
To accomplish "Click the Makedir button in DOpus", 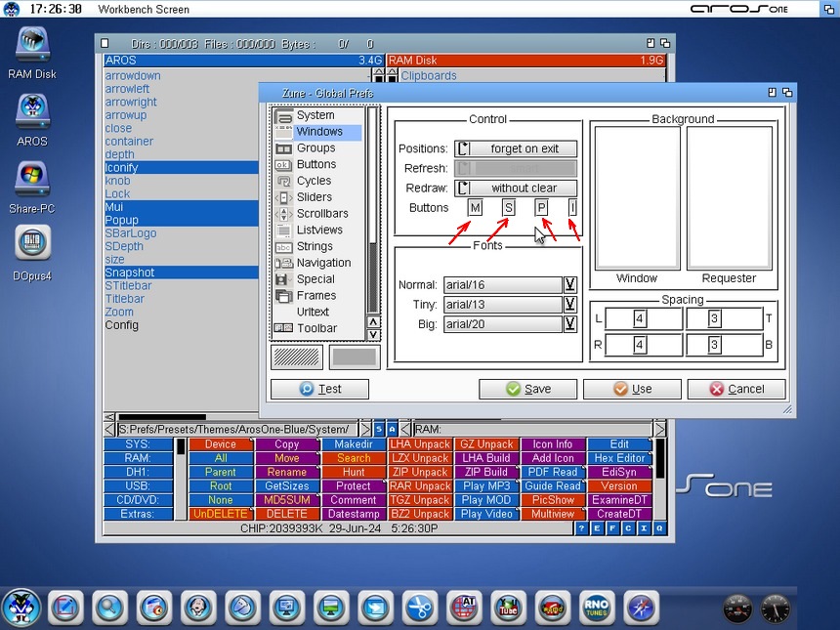I will pos(354,444).
